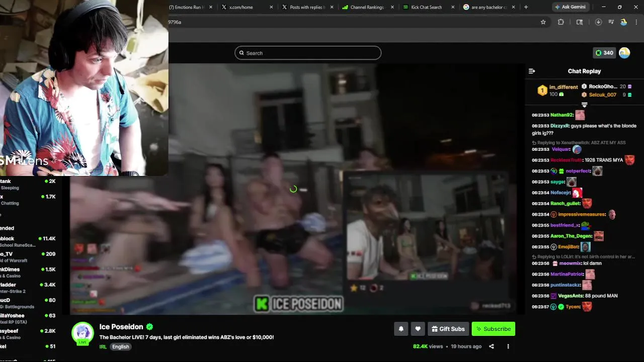Close the x.com/home tab
Viewport: 644px width, 362px height.
[x=272, y=7]
